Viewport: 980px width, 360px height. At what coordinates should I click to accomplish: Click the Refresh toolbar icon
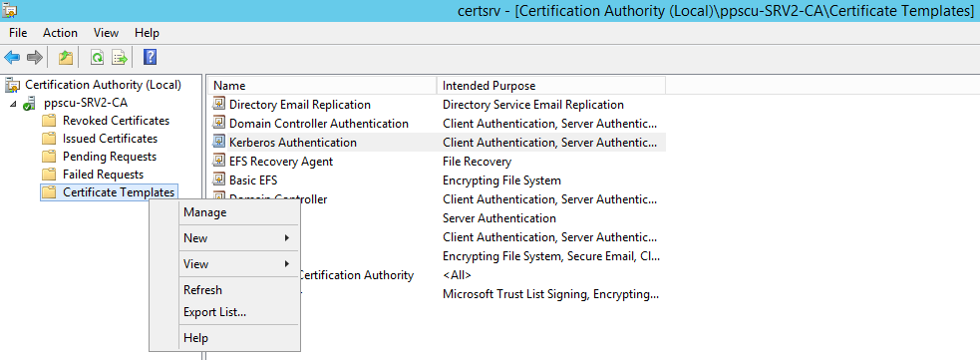pyautogui.click(x=97, y=58)
